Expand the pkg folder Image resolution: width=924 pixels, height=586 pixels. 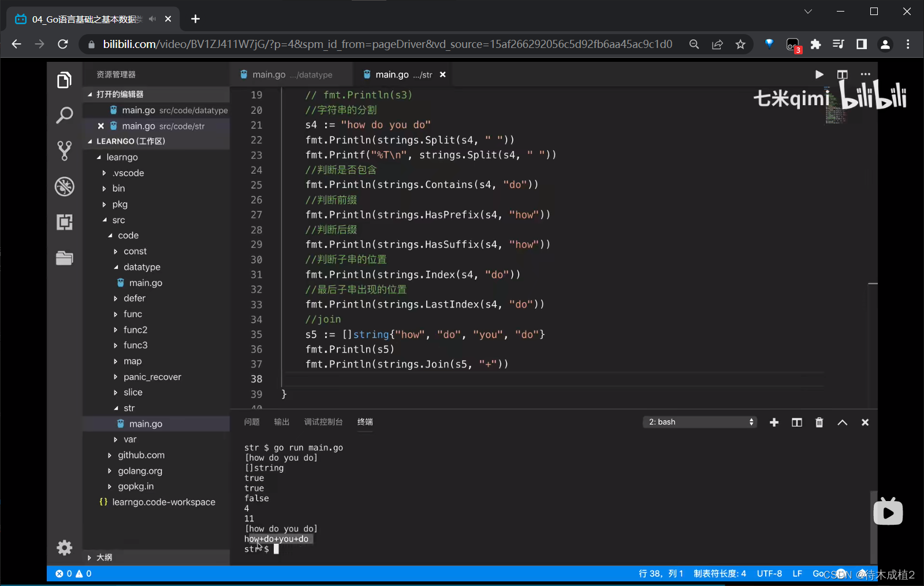(156, 204)
